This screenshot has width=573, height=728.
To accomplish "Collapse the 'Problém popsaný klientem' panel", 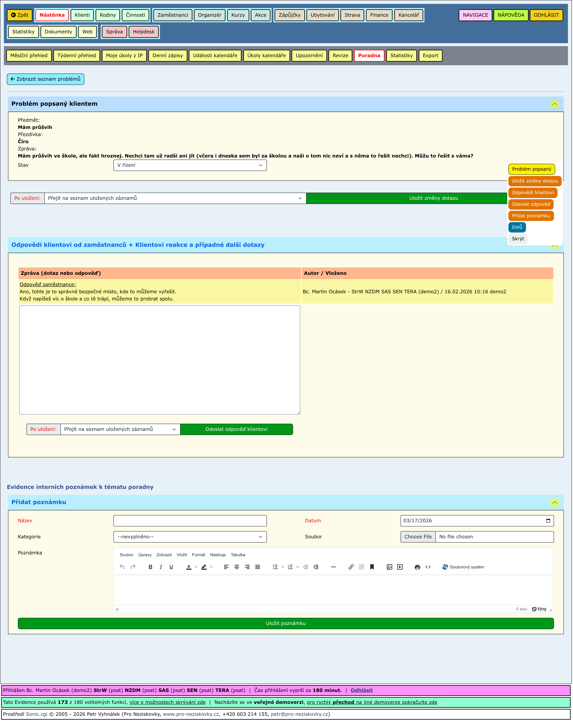I will coord(555,104).
